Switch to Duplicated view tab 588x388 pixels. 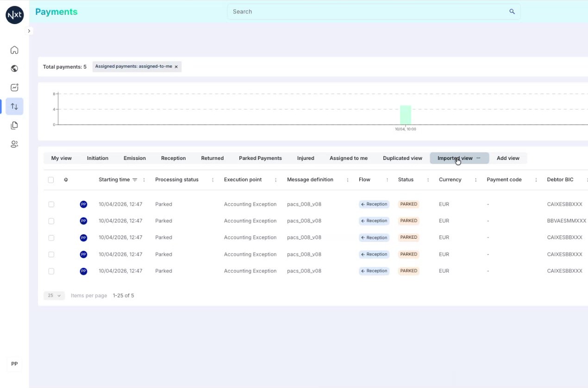[x=402, y=158]
